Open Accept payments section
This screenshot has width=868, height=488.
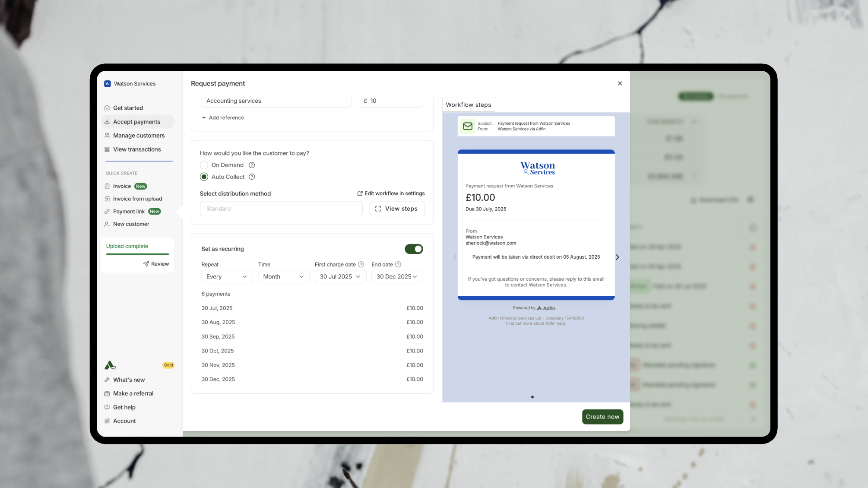pyautogui.click(x=137, y=122)
